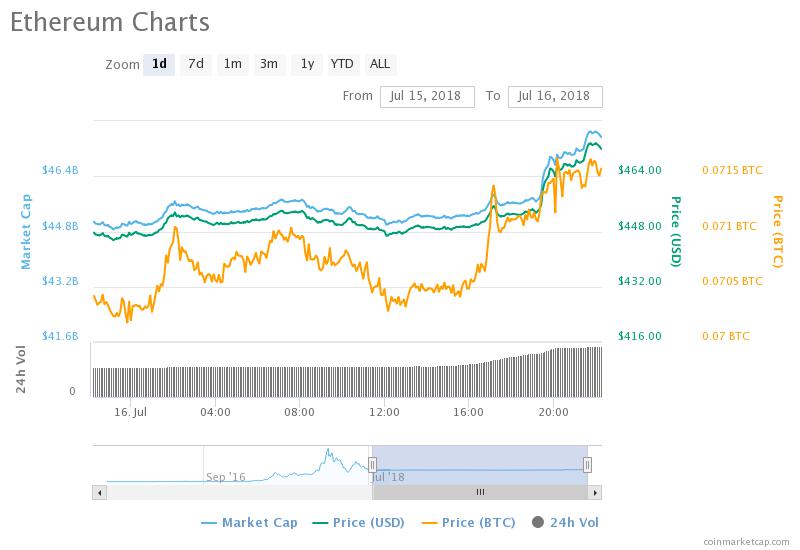
Task: Click the navigator scrollbar thumb grip
Action: point(480,492)
